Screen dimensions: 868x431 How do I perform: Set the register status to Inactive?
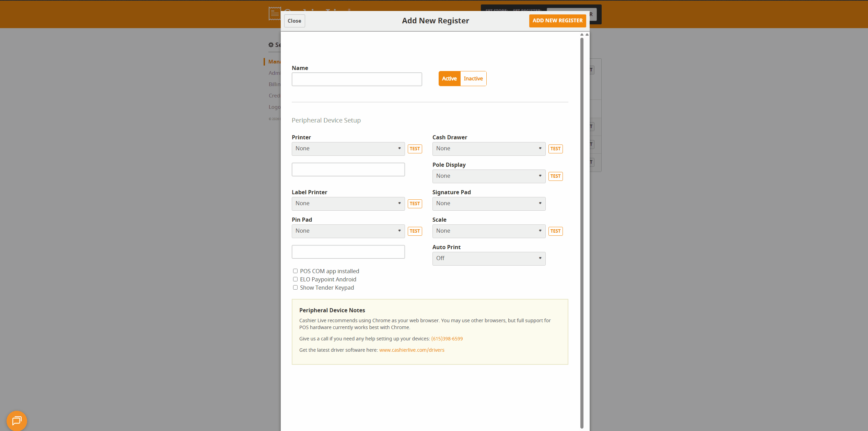[x=473, y=78]
